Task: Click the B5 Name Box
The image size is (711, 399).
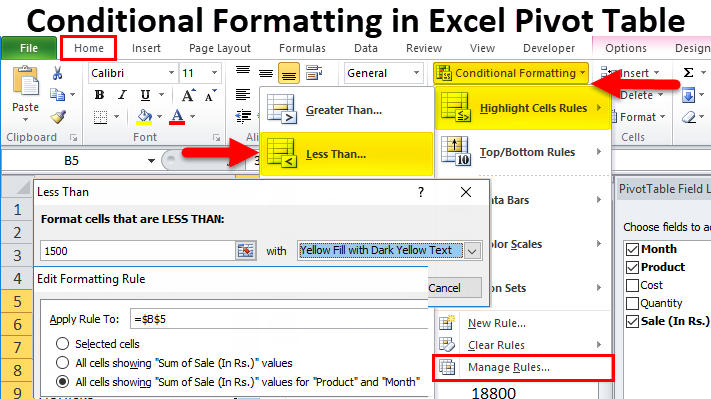Action: (72, 161)
